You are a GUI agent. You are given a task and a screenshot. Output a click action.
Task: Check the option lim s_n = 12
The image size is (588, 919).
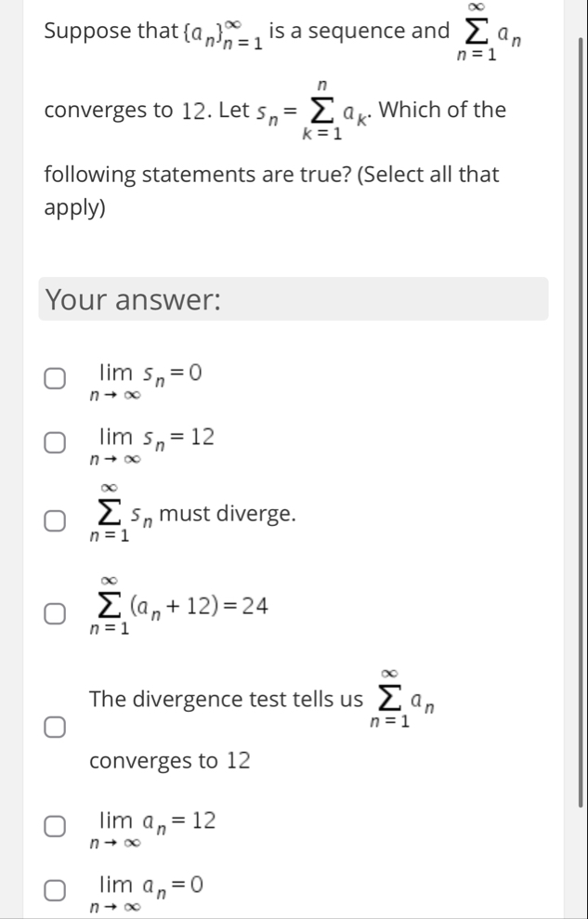pyautogui.click(x=54, y=443)
